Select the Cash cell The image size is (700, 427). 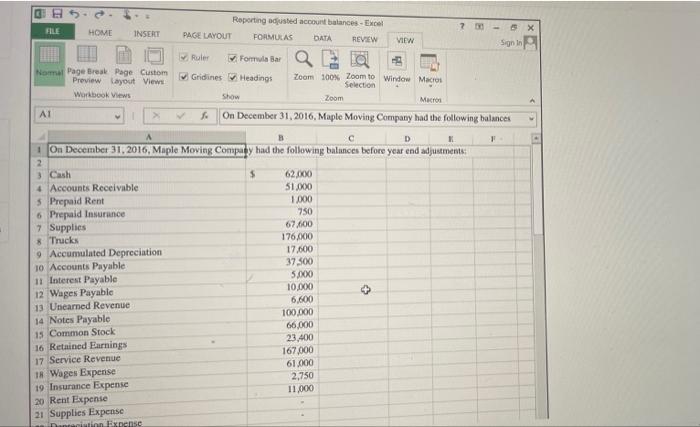(x=147, y=175)
